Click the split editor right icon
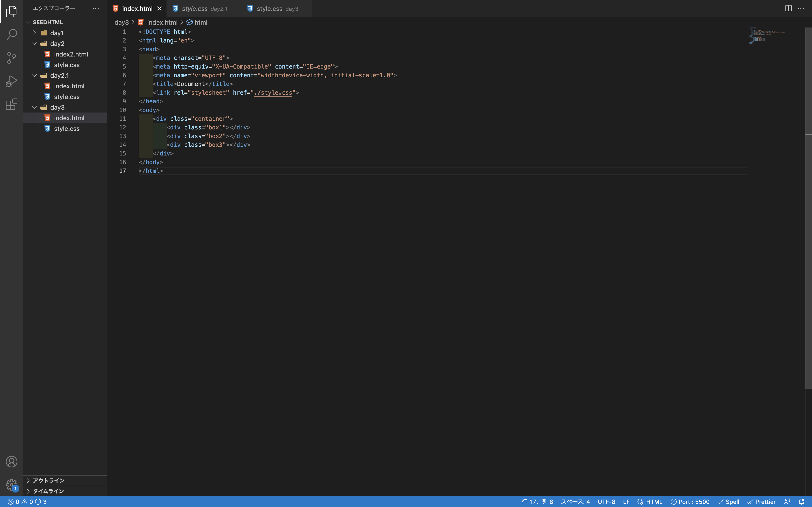 coord(788,8)
